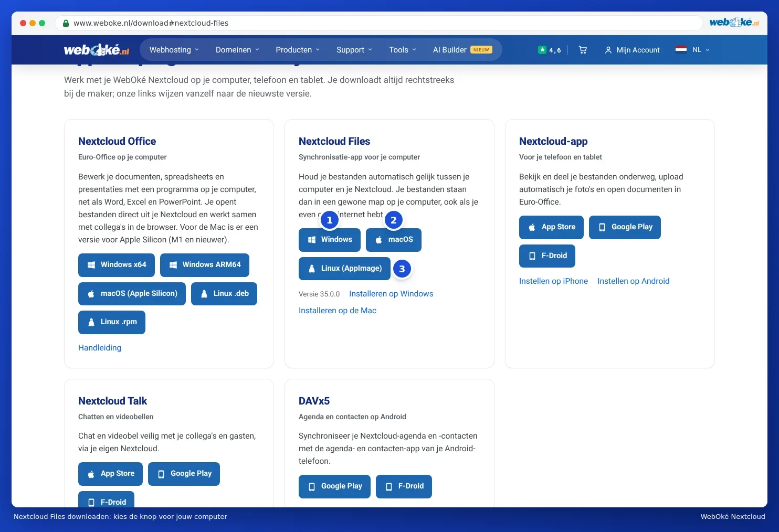Expand the Producten menu
The height and width of the screenshot is (532, 779).
point(298,50)
